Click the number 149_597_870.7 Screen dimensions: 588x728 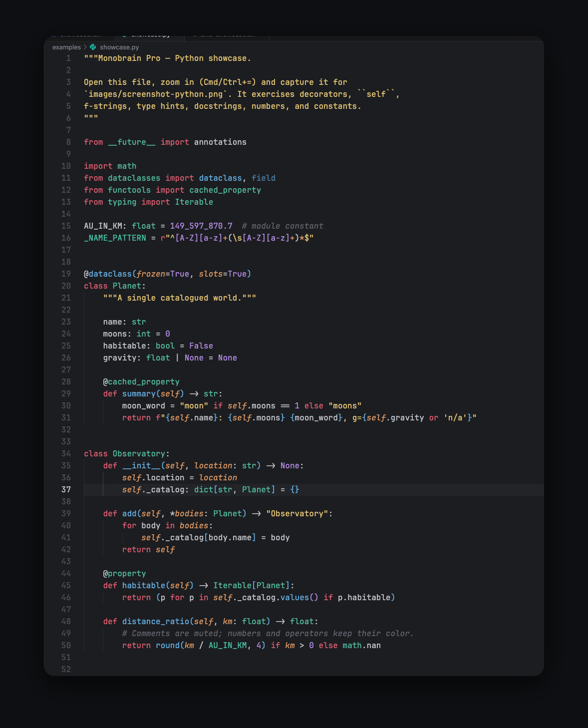(x=201, y=226)
